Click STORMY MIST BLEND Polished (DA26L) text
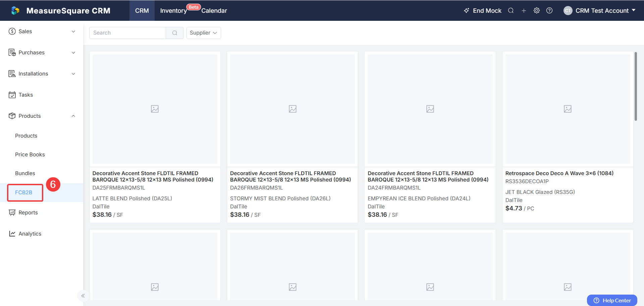The height and width of the screenshot is (306, 644). tap(280, 198)
